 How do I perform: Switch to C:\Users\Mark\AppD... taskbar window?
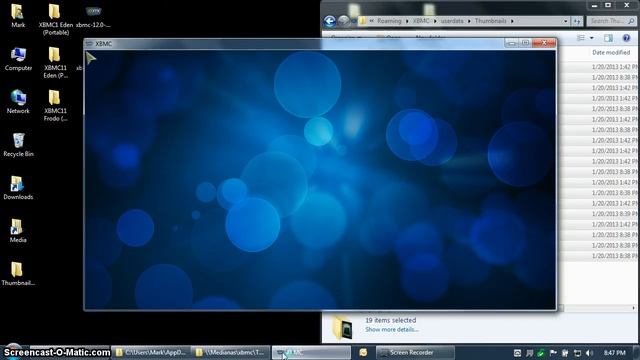click(151, 353)
